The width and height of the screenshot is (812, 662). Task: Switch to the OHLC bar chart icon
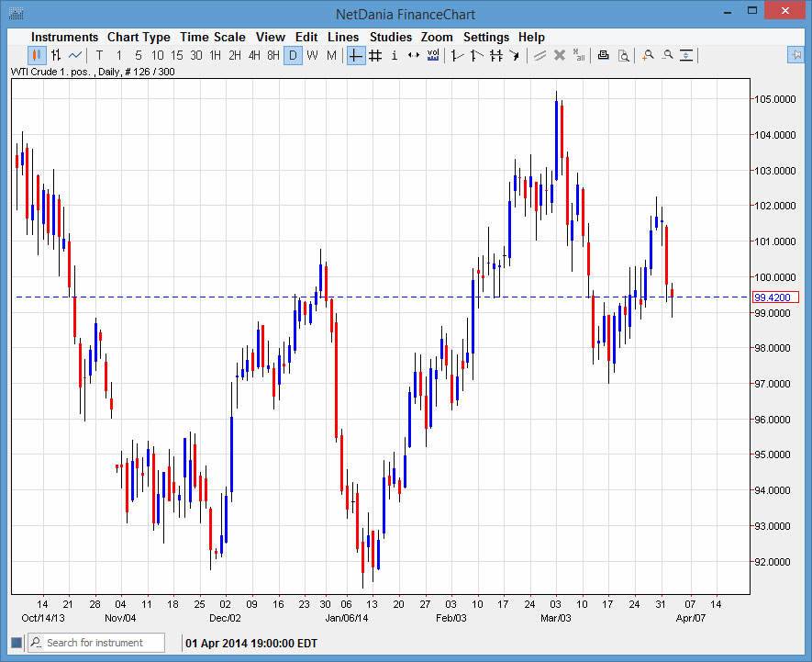pos(56,55)
